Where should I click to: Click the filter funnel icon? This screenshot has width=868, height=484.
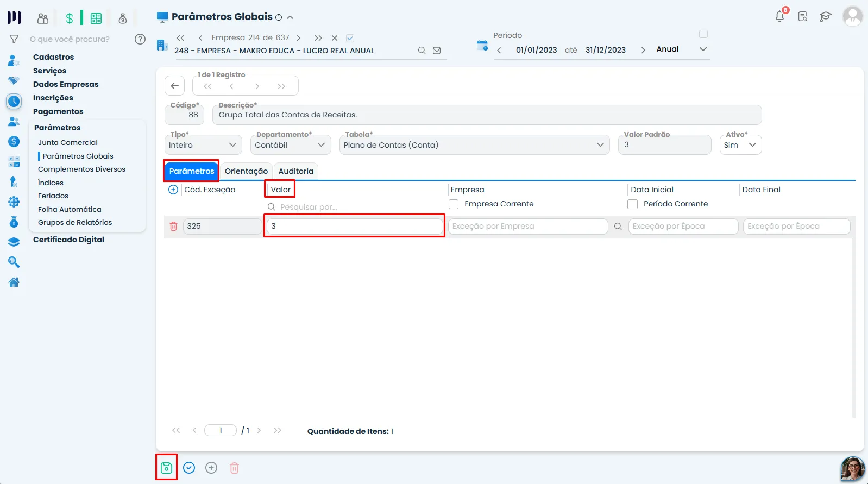tap(15, 39)
